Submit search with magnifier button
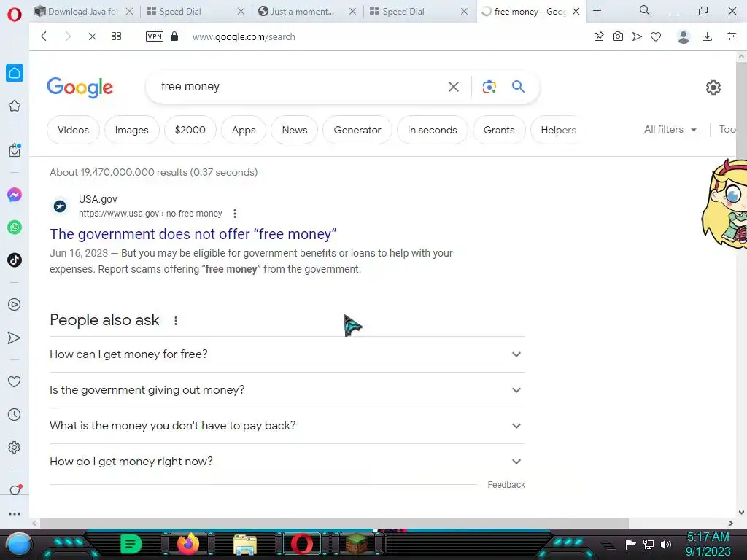 pos(519,86)
